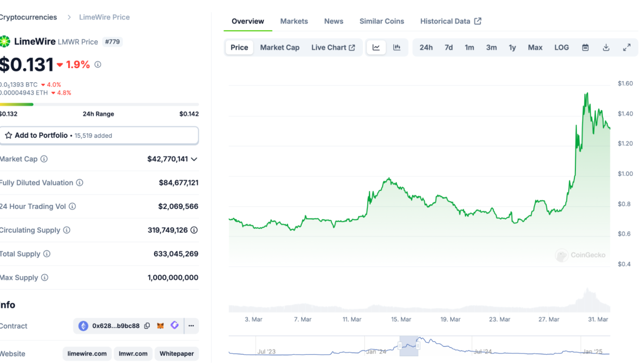Click the $84,677,121 valuation value
Image resolution: width=644 pixels, height=363 pixels.
pos(179,183)
